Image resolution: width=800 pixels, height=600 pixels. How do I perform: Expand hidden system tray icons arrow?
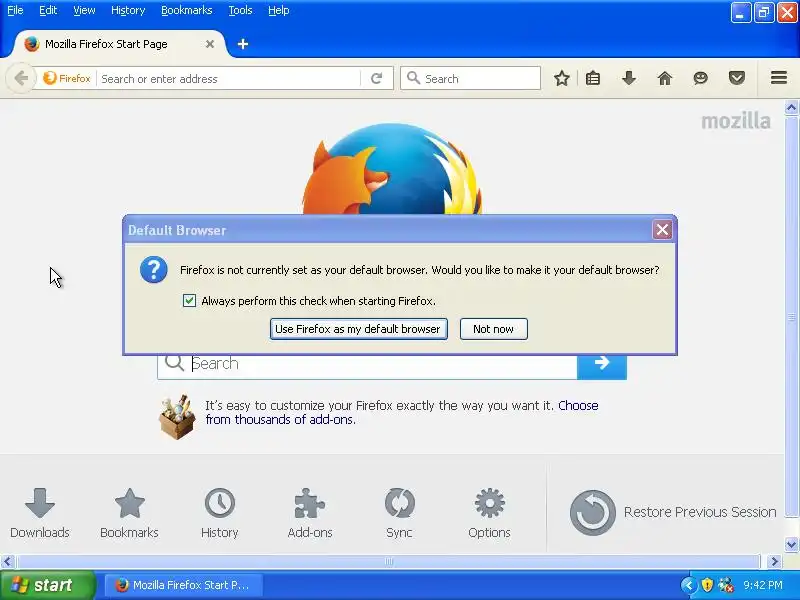tap(688, 585)
